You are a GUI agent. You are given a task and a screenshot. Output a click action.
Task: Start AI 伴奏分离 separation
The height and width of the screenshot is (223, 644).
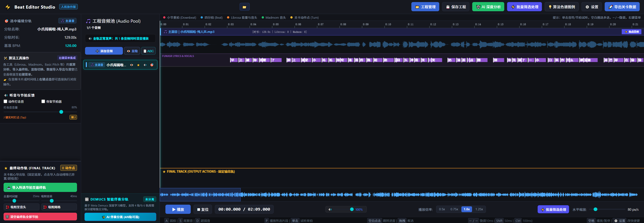pyautogui.click(x=120, y=217)
